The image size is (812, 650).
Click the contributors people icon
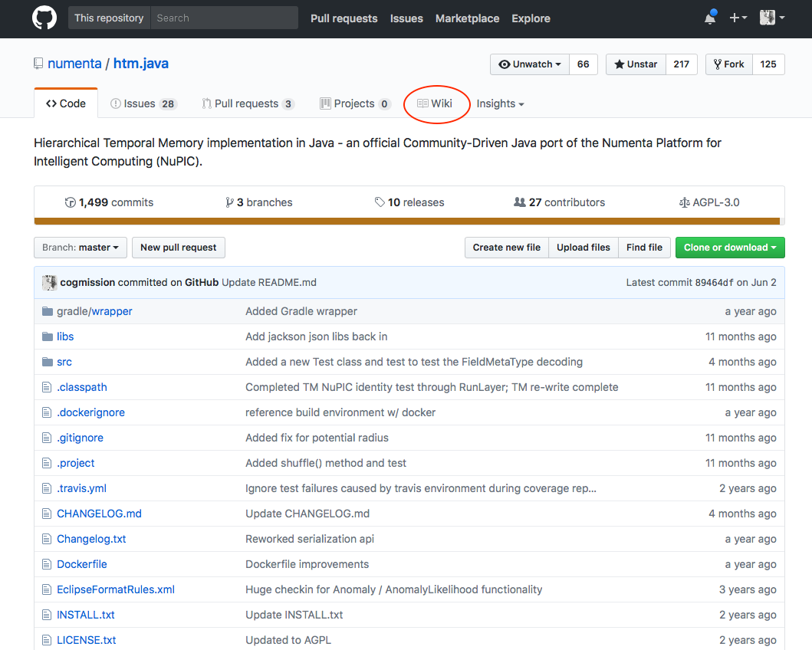click(519, 202)
